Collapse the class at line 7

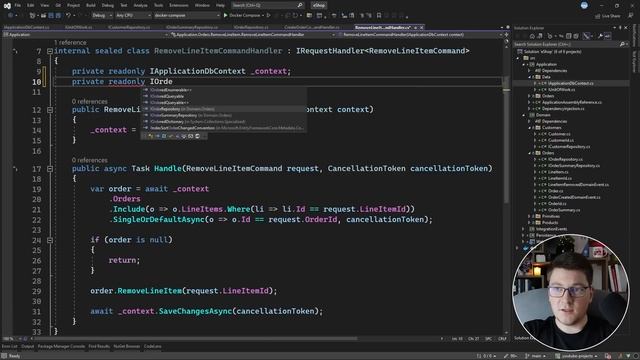click(x=50, y=51)
